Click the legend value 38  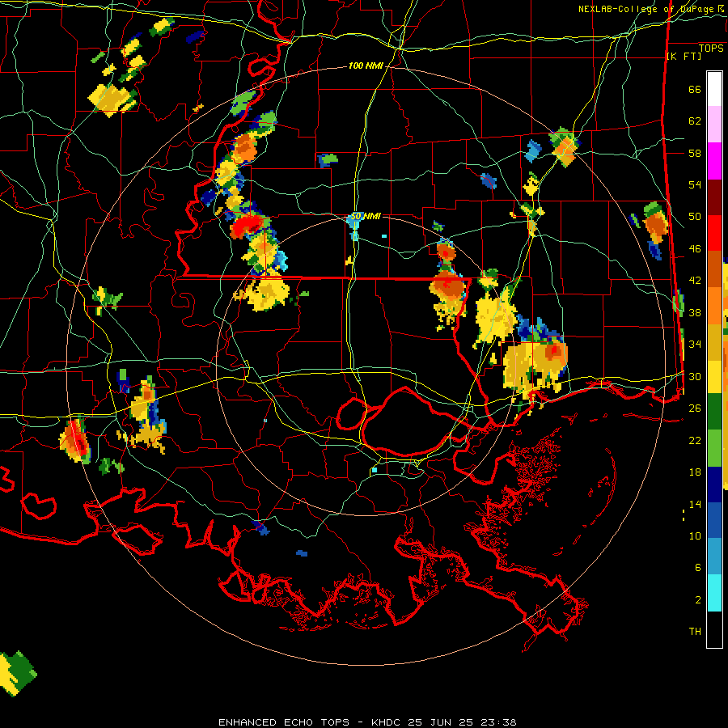coord(695,313)
